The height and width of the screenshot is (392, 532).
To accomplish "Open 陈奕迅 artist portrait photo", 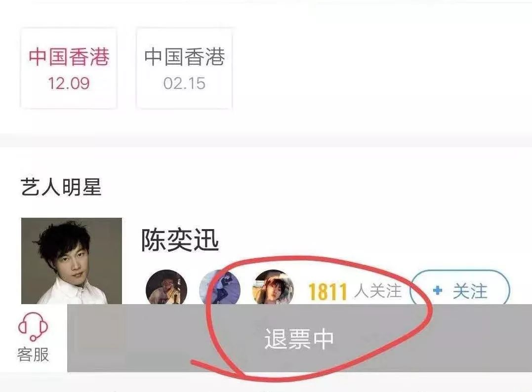I will coord(72,261).
